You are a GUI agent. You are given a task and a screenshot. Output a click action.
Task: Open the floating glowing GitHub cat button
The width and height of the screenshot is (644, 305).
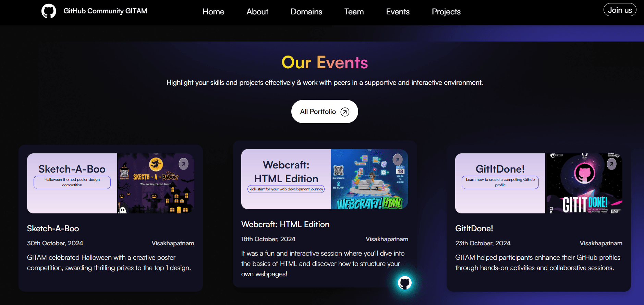pyautogui.click(x=405, y=283)
